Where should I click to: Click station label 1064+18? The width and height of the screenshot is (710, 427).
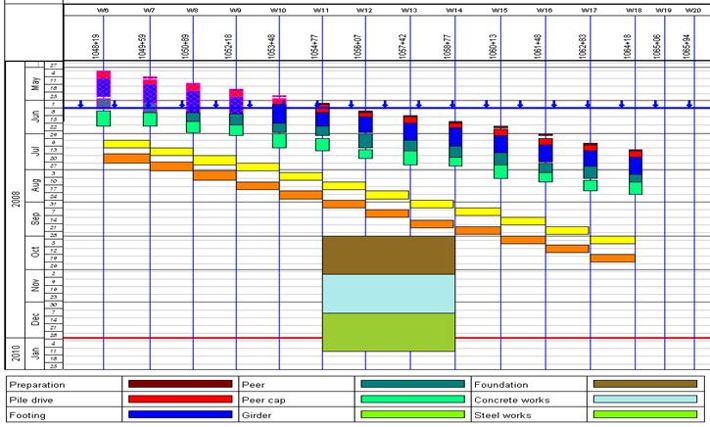point(627,46)
